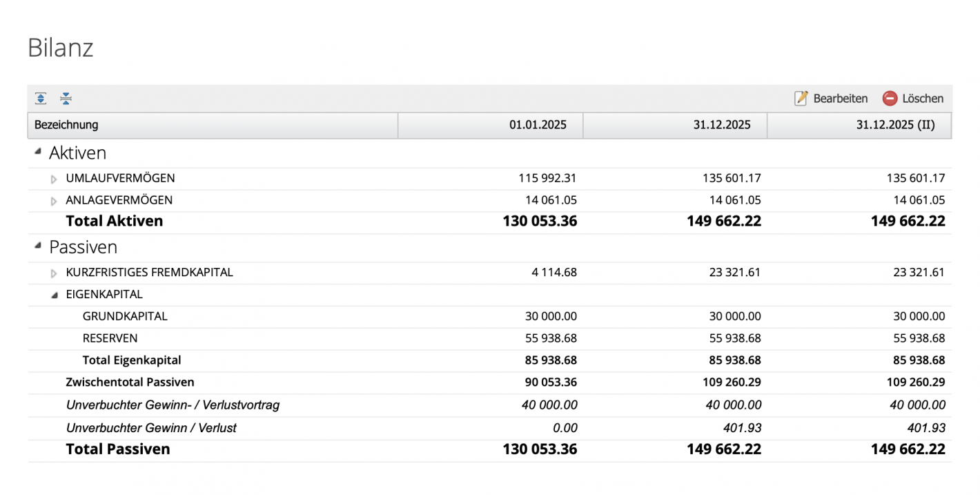Select the Total Aktiven row label
980x495 pixels.
[x=115, y=222]
